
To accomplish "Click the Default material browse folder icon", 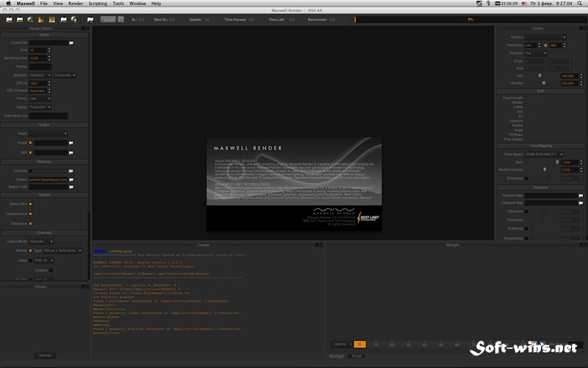I will pyautogui.click(x=71, y=180).
